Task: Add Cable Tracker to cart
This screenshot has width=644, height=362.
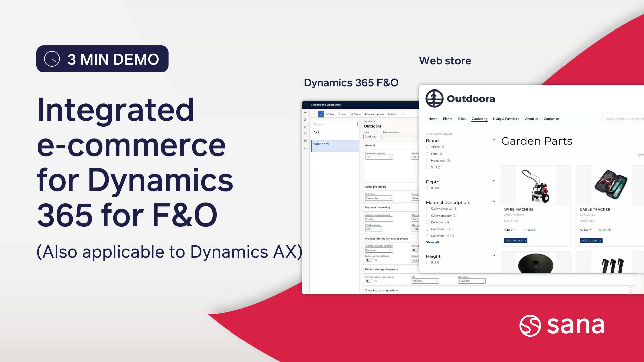Action: pos(591,241)
